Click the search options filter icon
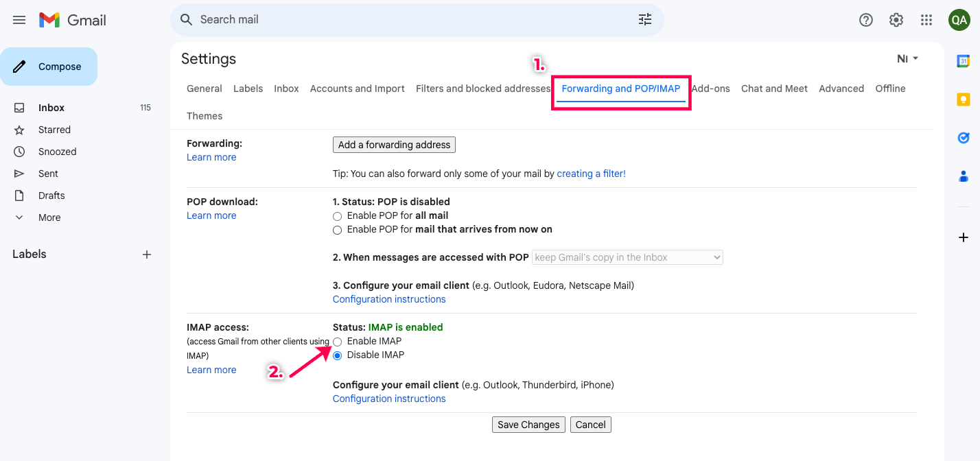980x461 pixels. click(644, 20)
